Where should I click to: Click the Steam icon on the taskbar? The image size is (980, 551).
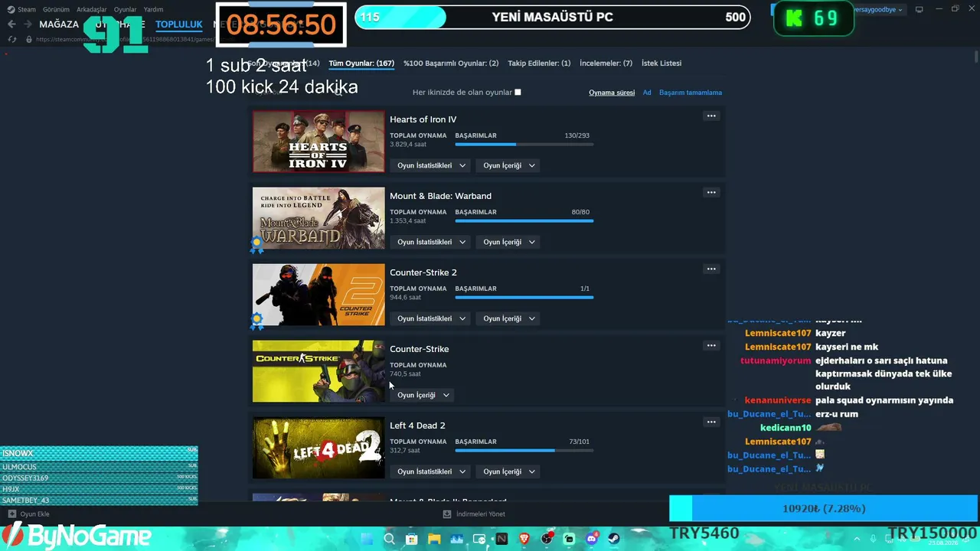(x=614, y=539)
